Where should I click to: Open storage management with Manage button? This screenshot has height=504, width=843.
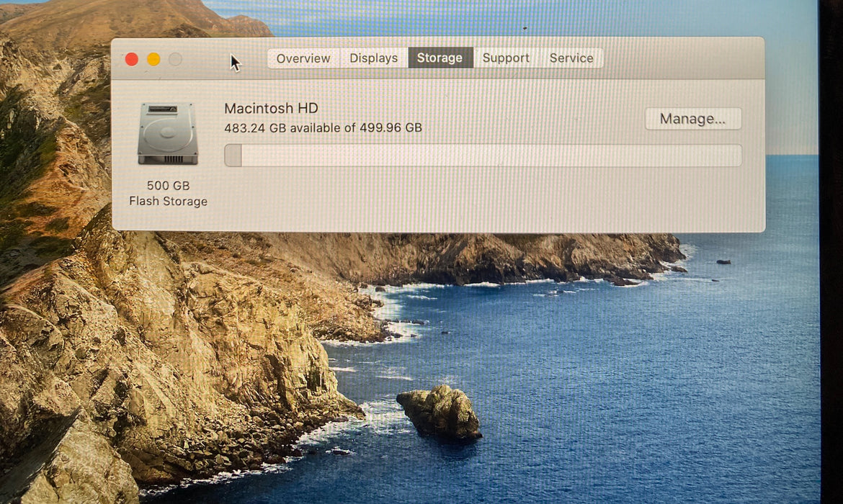tap(693, 119)
